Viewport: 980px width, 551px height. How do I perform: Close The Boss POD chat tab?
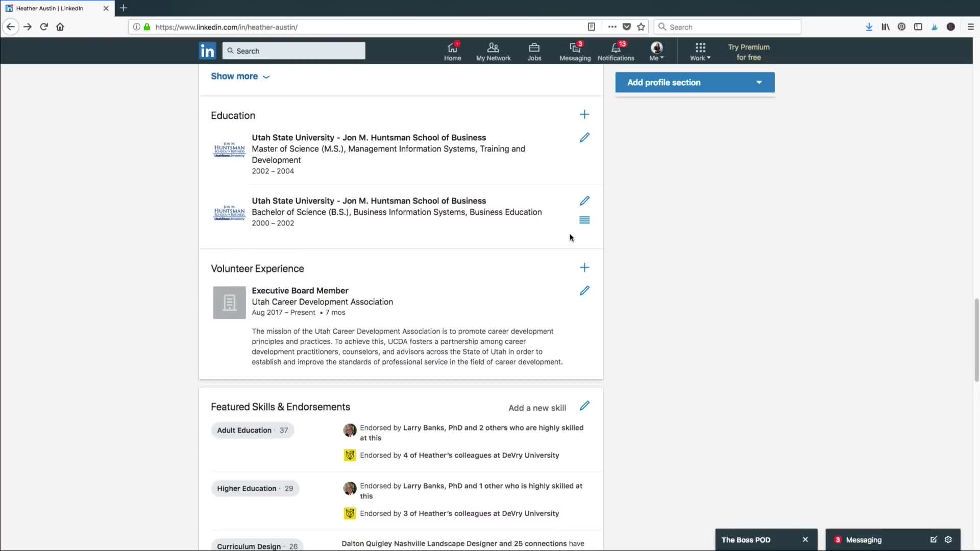805,540
